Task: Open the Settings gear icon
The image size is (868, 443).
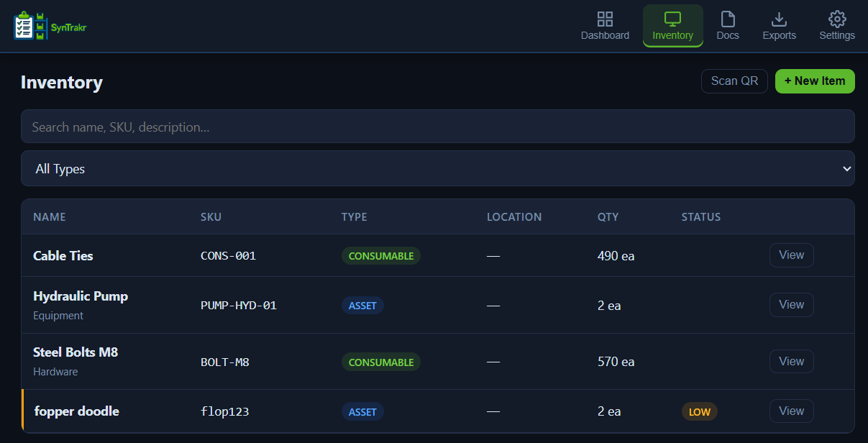Action: click(x=837, y=19)
